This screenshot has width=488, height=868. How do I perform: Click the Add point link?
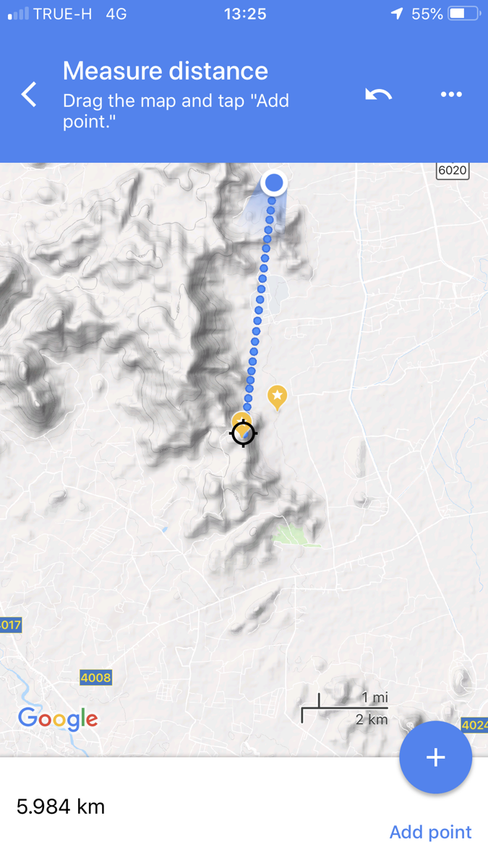click(x=430, y=832)
